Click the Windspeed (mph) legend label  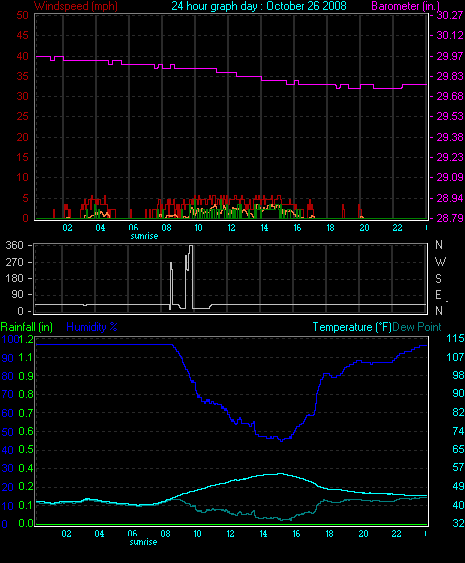(x=76, y=6)
